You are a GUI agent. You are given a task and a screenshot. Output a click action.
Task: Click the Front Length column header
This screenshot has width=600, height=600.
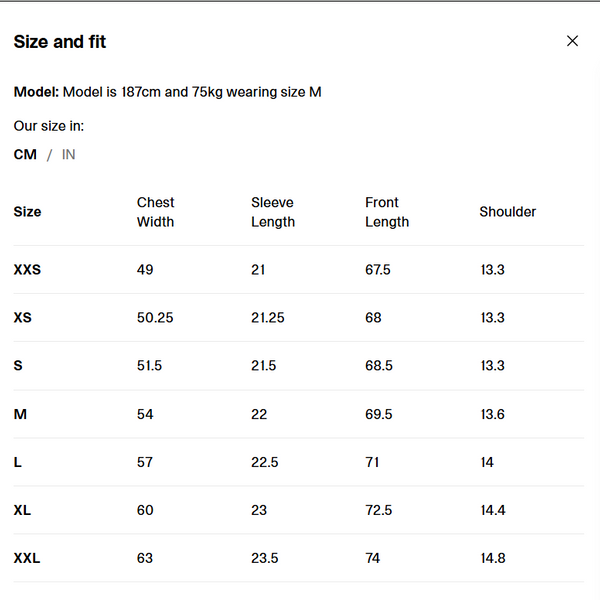(x=387, y=212)
